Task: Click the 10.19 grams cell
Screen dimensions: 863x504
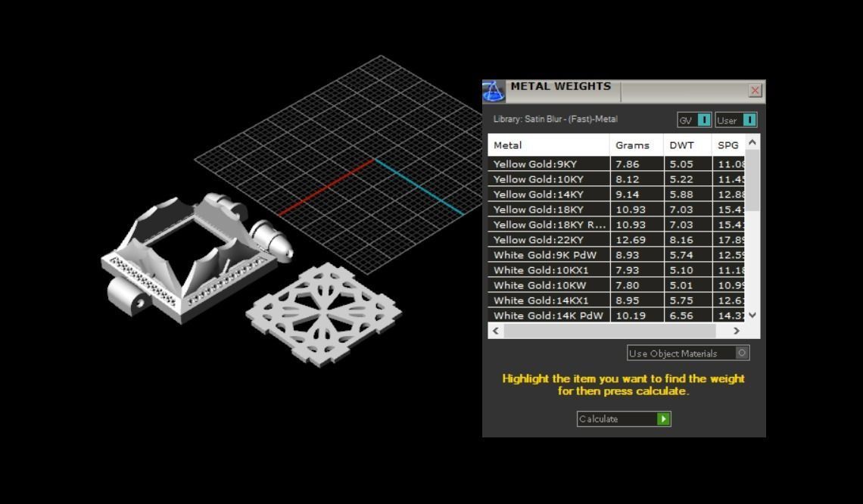Action: pyautogui.click(x=637, y=316)
